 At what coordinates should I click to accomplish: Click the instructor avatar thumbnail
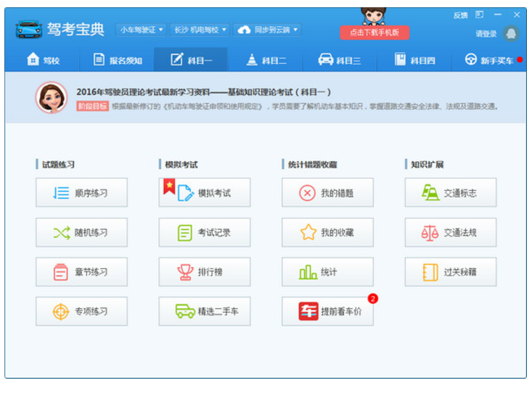pyautogui.click(x=52, y=97)
